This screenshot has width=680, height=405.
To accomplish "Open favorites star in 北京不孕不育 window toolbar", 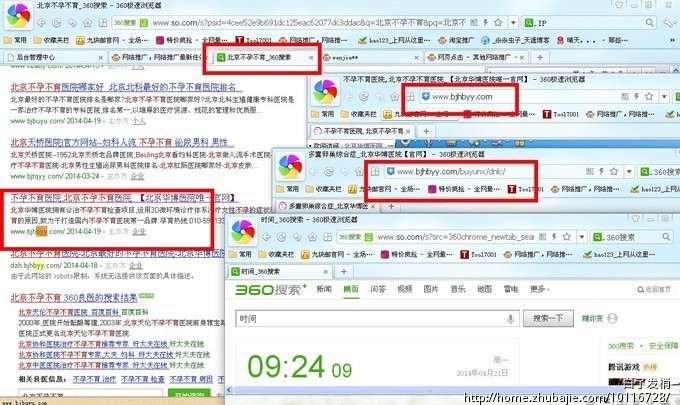I will click(x=87, y=23).
